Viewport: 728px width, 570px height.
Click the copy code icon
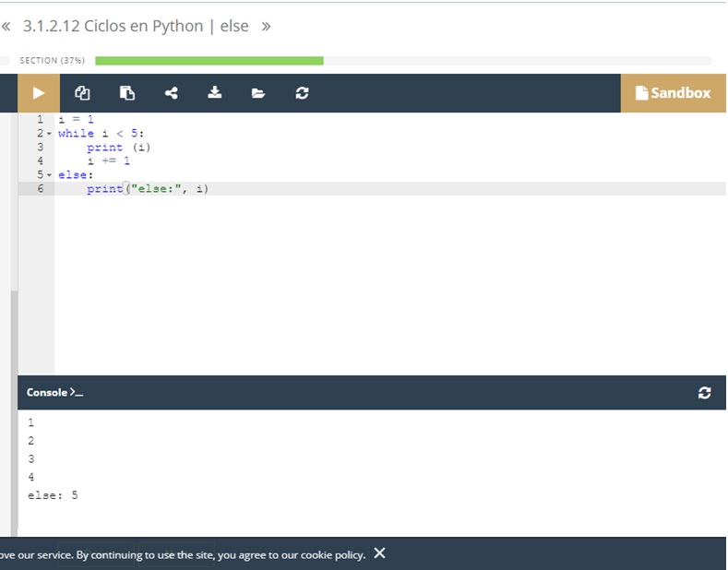pos(82,93)
